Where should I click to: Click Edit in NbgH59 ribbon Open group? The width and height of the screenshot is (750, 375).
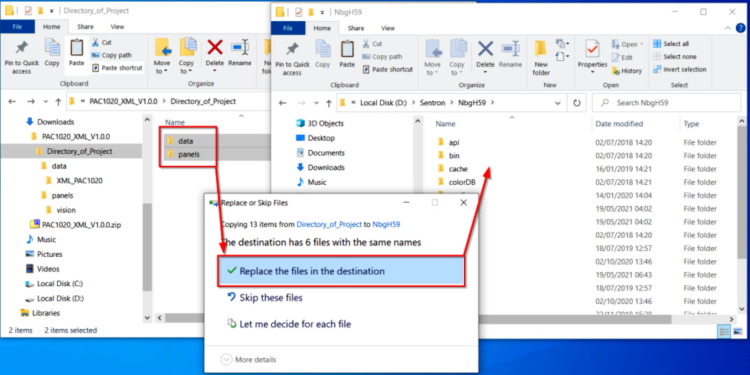click(622, 57)
